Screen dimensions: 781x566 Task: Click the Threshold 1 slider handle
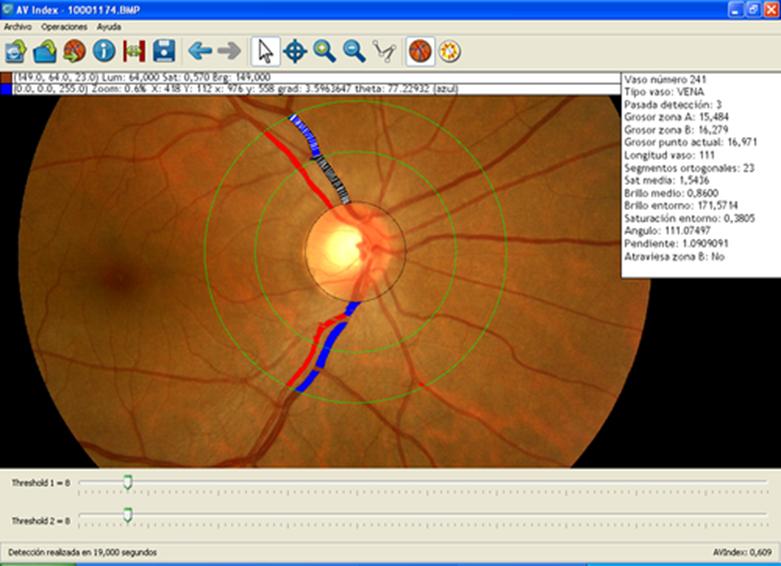click(x=127, y=483)
